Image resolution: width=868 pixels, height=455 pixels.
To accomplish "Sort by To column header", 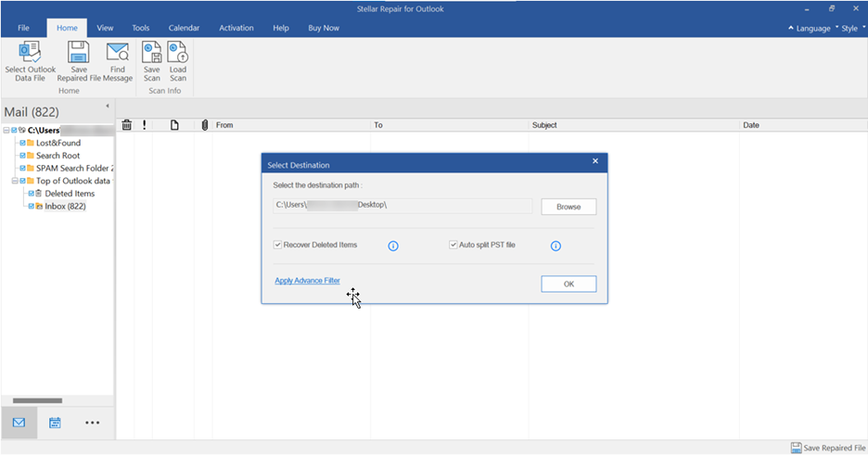I will pos(449,125).
